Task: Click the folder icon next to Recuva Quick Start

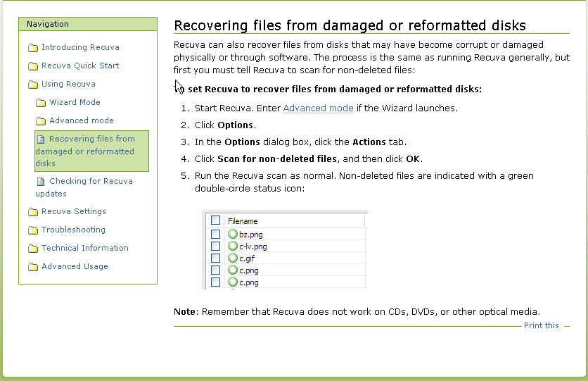Action: pyautogui.click(x=33, y=66)
